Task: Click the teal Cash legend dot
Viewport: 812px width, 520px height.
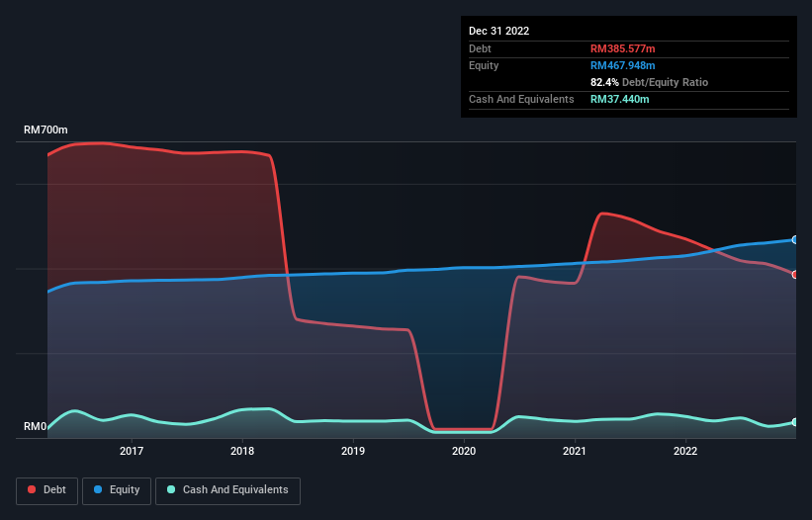Action: click(171, 489)
